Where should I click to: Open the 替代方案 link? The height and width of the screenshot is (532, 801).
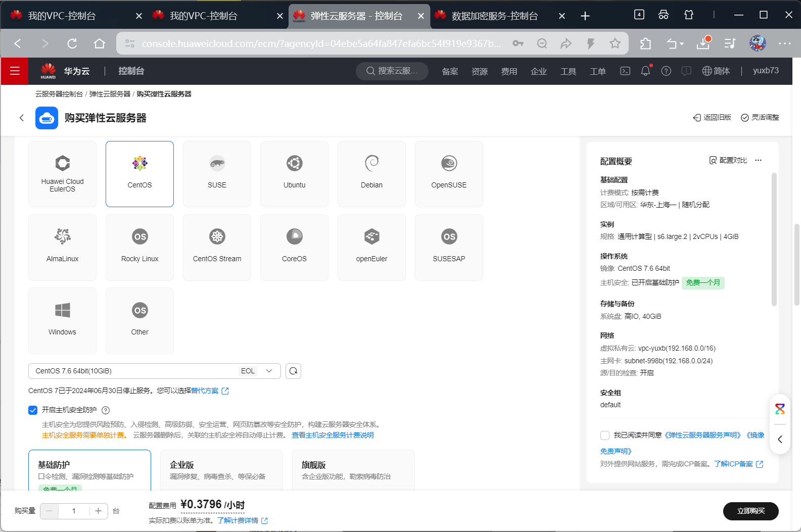pos(210,391)
